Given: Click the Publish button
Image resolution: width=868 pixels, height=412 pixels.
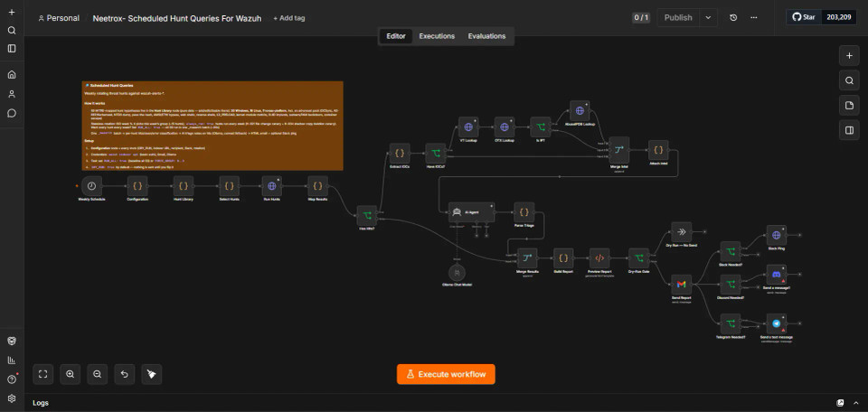Looking at the screenshot, I should [x=678, y=18].
